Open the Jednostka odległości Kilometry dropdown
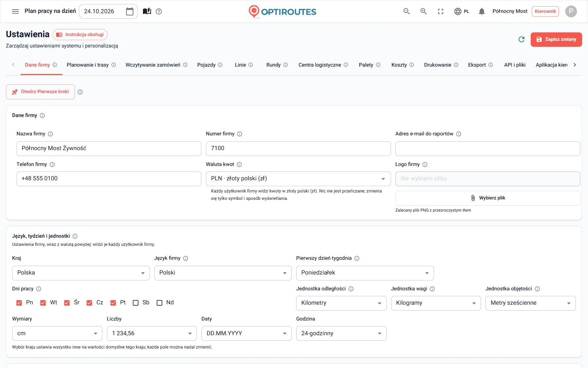The height and width of the screenshot is (368, 588). click(x=341, y=303)
